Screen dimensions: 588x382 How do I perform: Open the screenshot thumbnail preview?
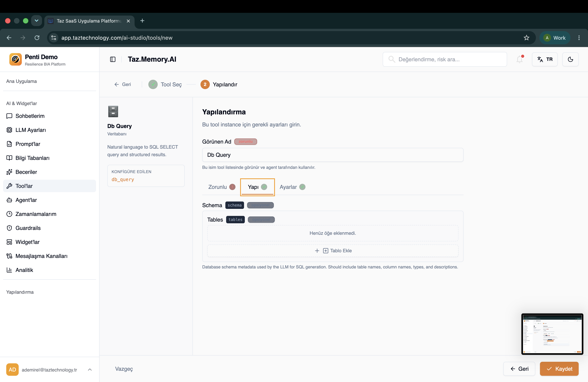pos(552,334)
